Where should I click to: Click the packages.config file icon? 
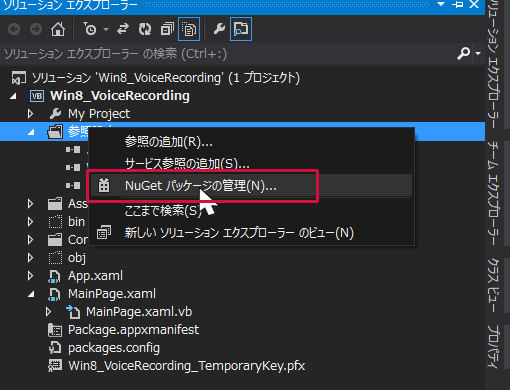55,348
